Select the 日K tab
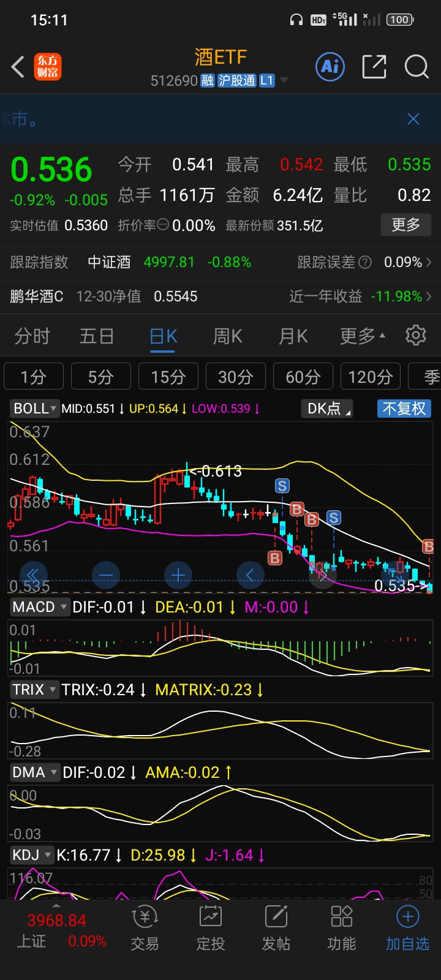The width and height of the screenshot is (441, 980). (163, 336)
